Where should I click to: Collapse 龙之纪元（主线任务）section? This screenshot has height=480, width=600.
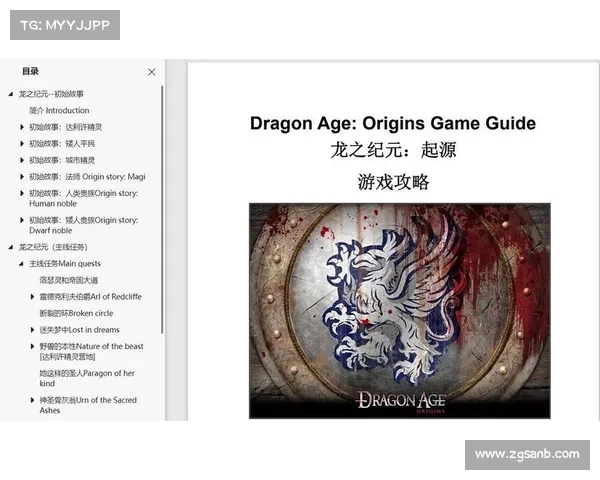(11, 247)
